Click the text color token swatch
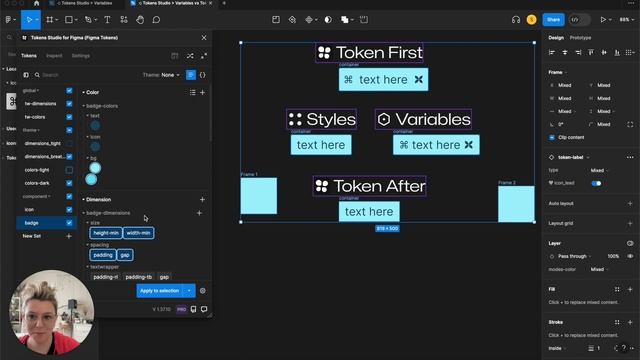 click(95, 126)
